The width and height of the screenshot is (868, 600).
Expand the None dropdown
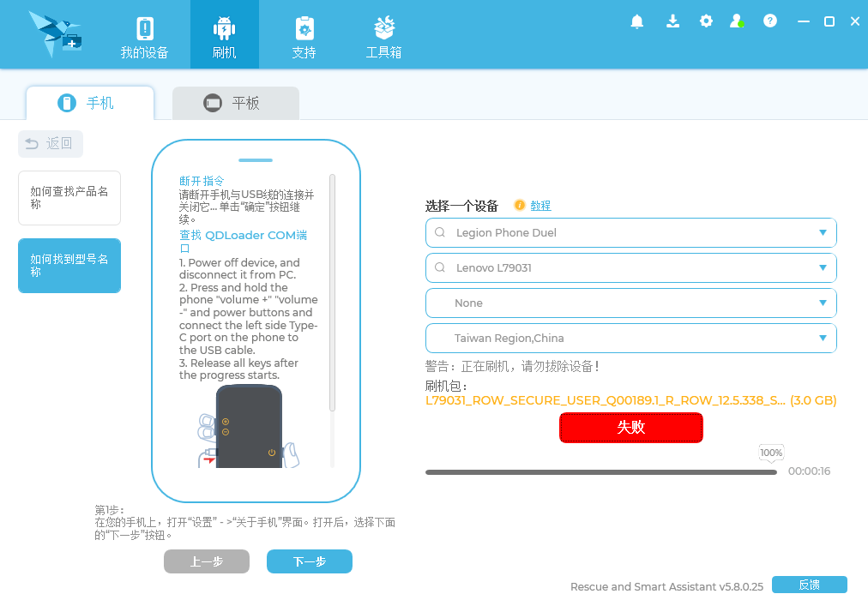click(x=823, y=303)
